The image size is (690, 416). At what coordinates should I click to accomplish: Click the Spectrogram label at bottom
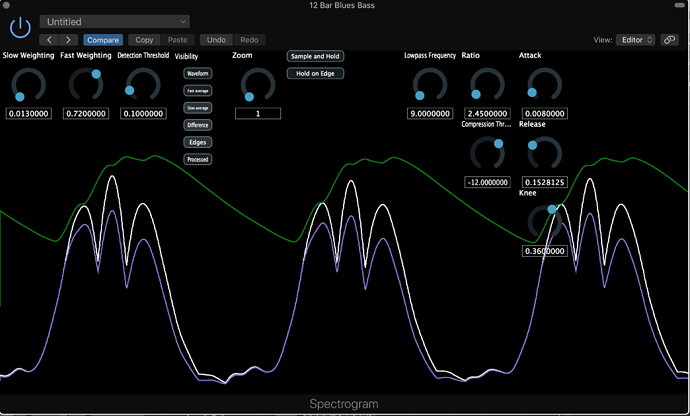[344, 404]
